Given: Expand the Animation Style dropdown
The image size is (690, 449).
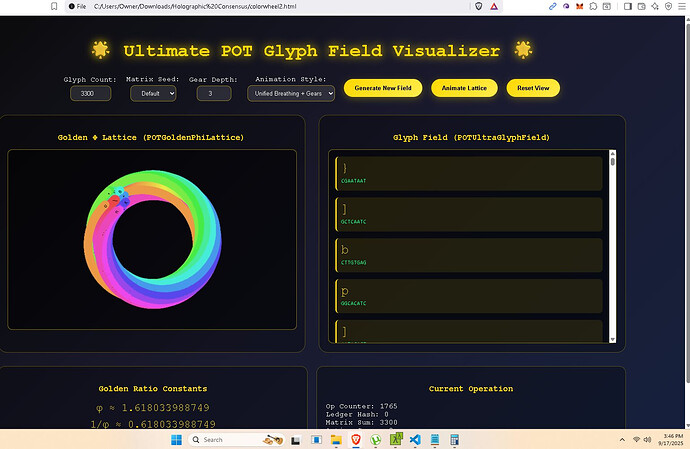Looking at the screenshot, I should click(291, 93).
